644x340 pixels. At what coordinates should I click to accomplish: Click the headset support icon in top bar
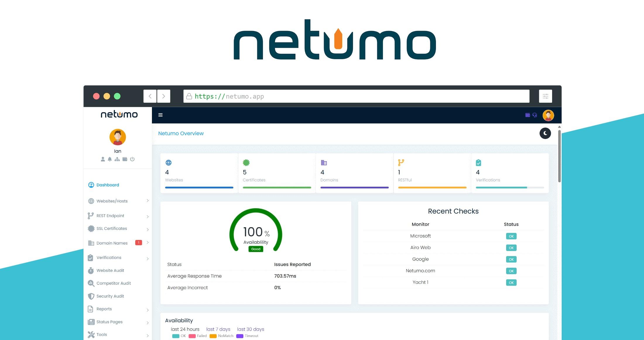[x=535, y=115]
